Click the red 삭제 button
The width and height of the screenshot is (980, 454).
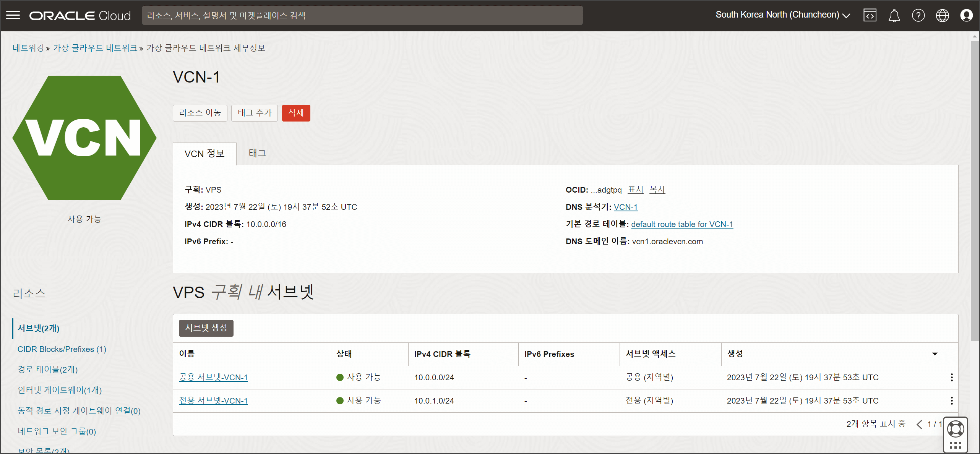click(x=296, y=113)
